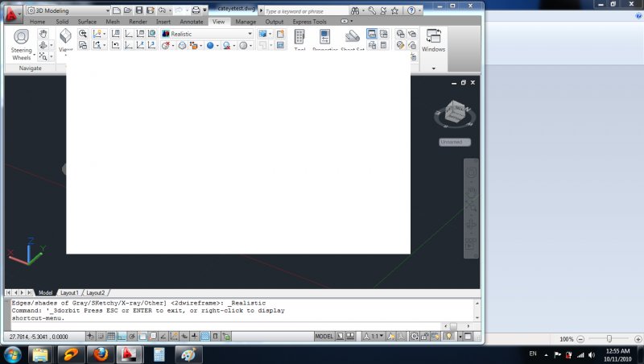Click the blue sphere visual style icon

[210, 46]
